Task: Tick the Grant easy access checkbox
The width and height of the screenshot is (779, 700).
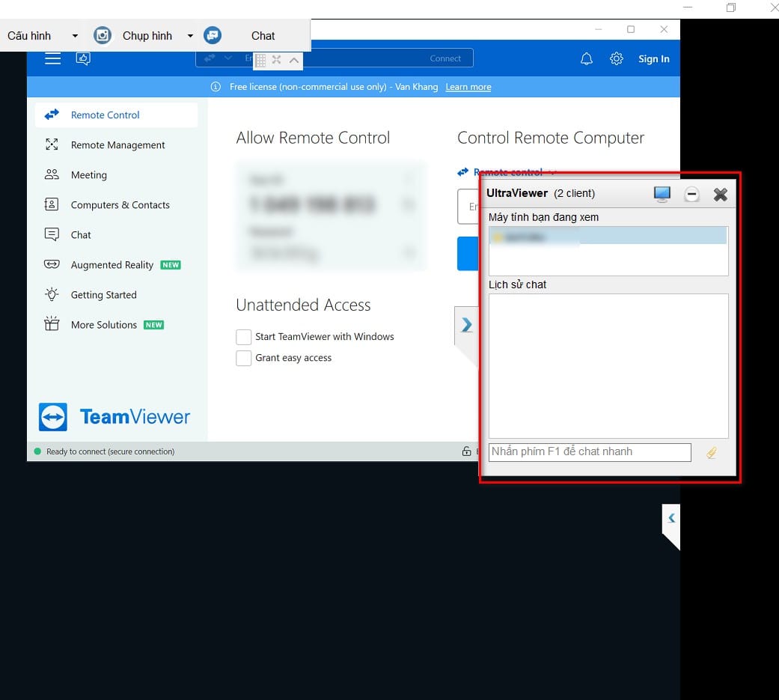Action: coord(243,358)
